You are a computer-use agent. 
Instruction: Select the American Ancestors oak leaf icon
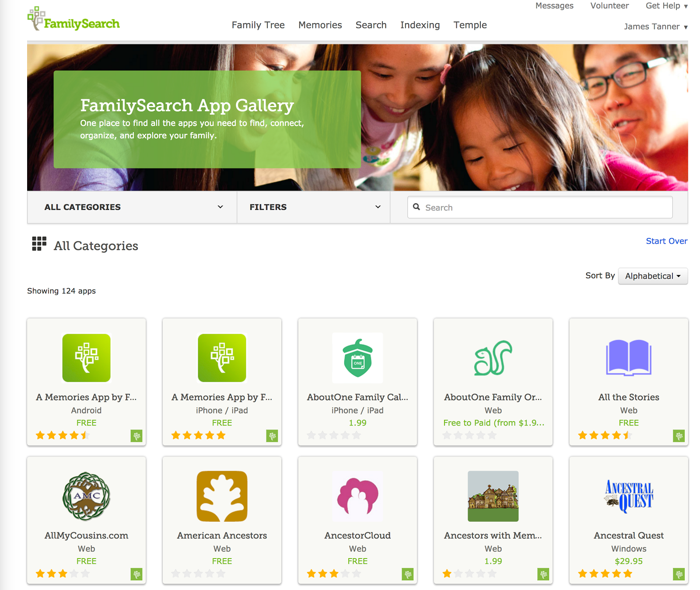coord(222,496)
